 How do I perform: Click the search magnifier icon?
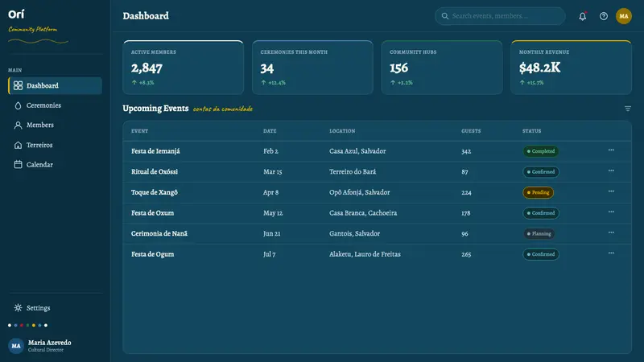tap(445, 16)
